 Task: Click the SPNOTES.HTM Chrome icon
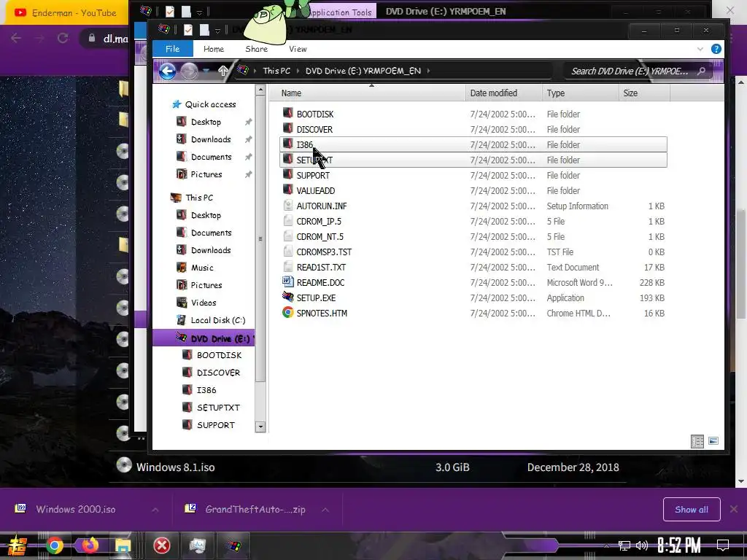coord(287,312)
